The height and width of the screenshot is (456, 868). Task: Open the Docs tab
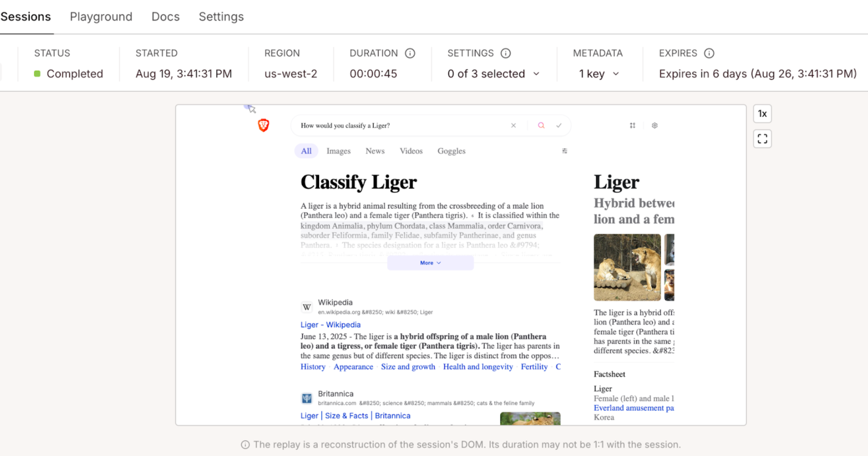tap(165, 17)
